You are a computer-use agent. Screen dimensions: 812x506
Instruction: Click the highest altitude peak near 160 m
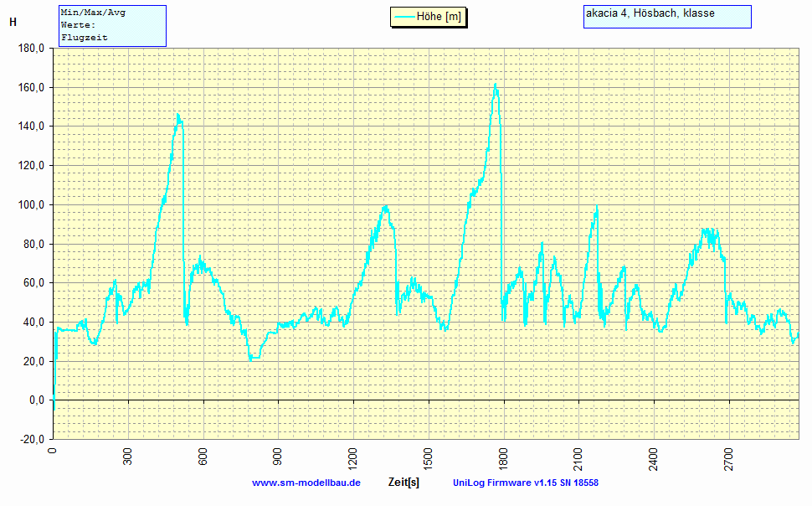tap(496, 85)
